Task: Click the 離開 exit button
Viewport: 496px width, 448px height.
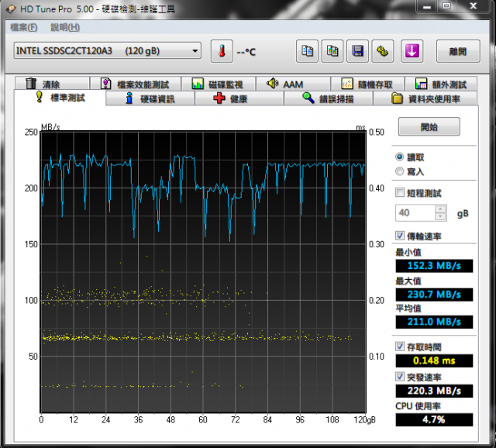Action: [458, 51]
